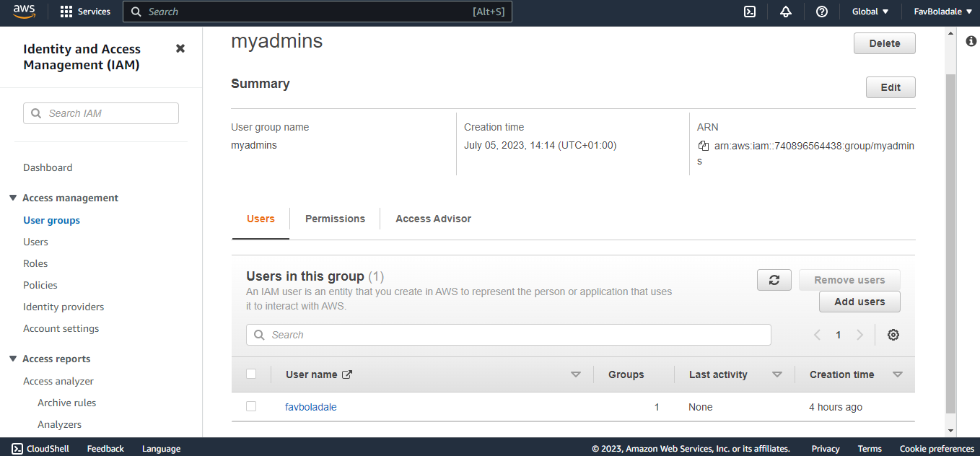Go to next page arrow
Viewport: 980px width, 456px height.
[859, 335]
